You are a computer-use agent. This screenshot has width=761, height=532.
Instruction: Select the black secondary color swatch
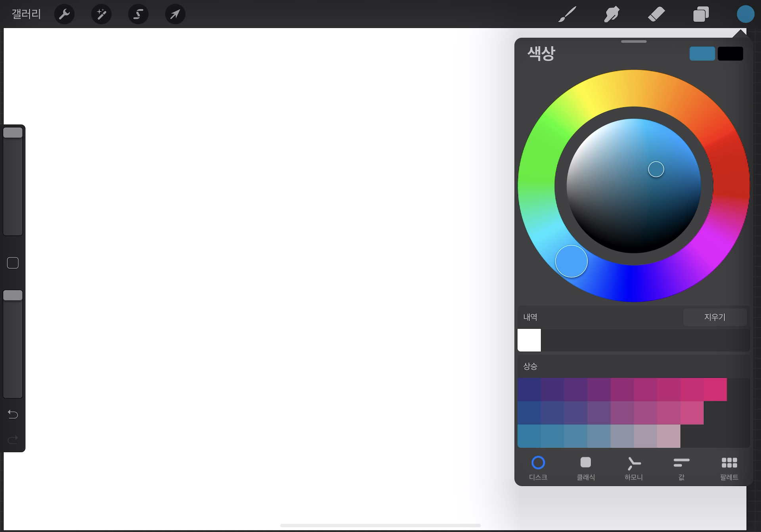click(730, 54)
